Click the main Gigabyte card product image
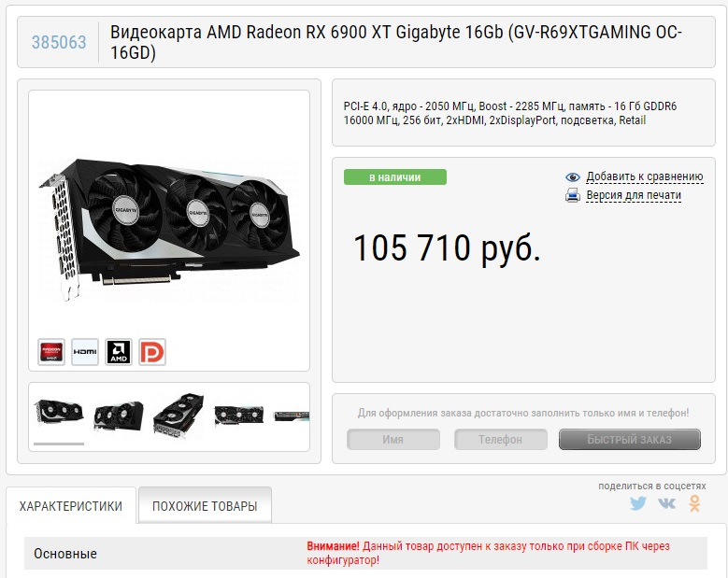The height and width of the screenshot is (578, 728). [169, 230]
